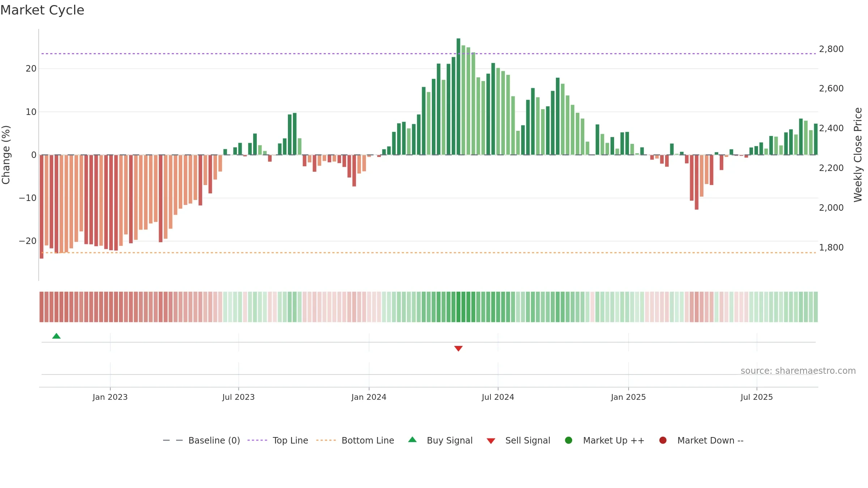Viewport: 868px width, 488px height.
Task: Click the darkest green heatmap strip cell
Action: (458, 307)
